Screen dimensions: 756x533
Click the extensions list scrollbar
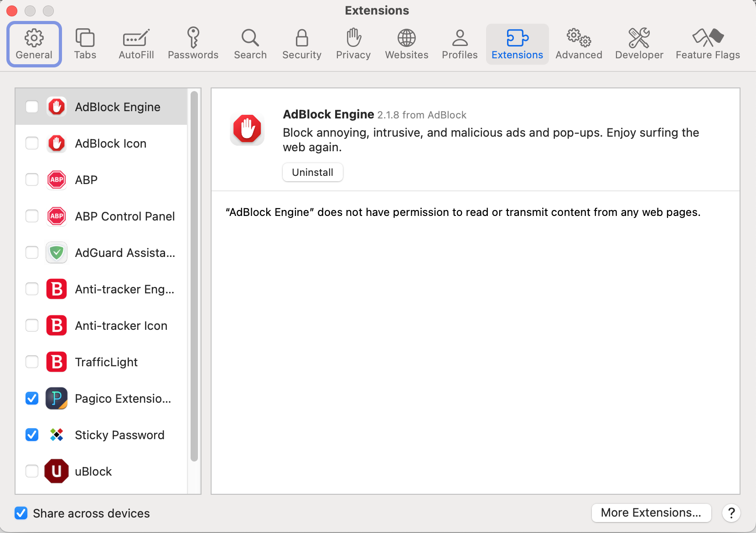(194, 276)
